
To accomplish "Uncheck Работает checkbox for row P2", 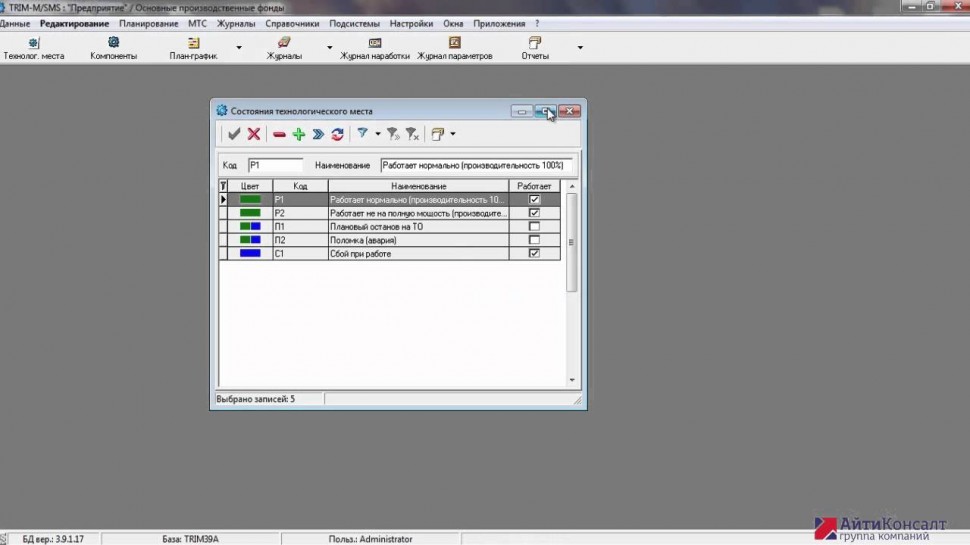I will pyautogui.click(x=534, y=213).
